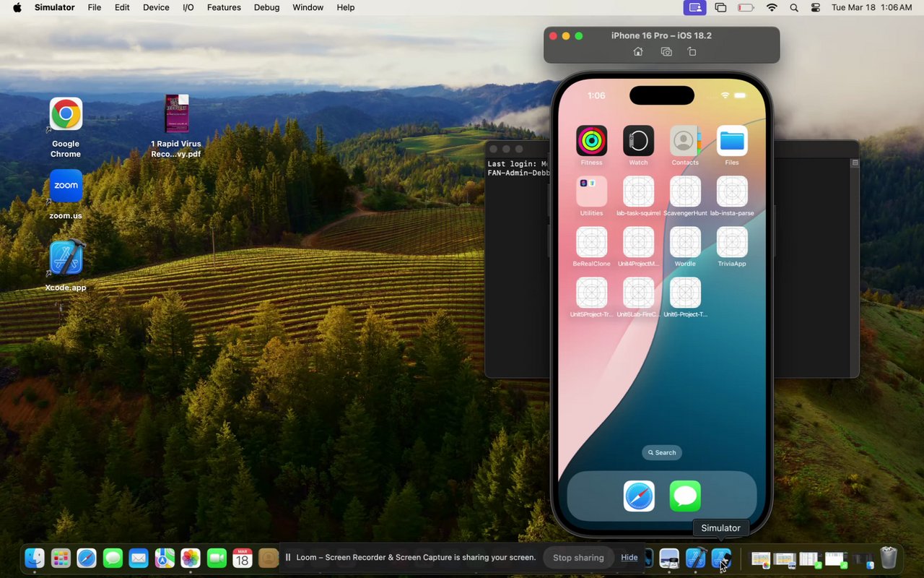Select the Xcode.app desktop shortcut
924x578 pixels.
click(66, 258)
